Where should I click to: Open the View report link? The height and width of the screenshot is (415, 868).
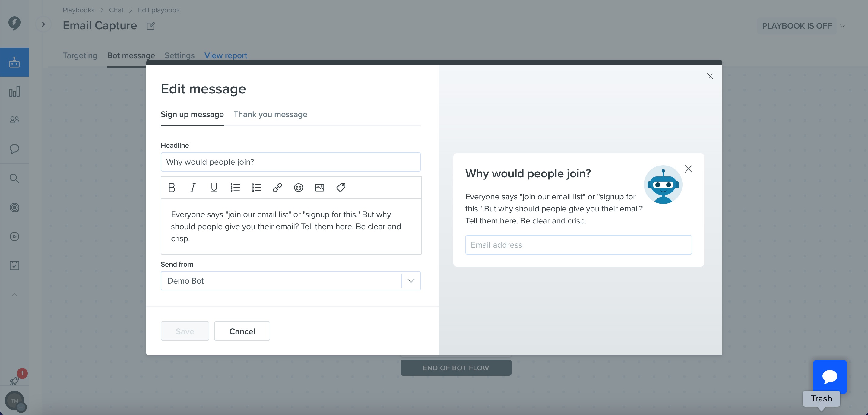coord(226,55)
